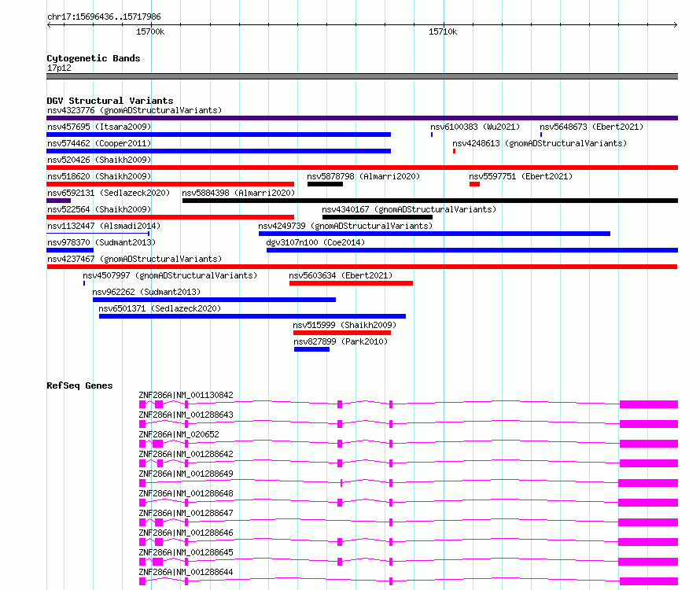Select nsv574462 (Cooper2011) variant label
The width and height of the screenshot is (700, 590).
point(99,143)
